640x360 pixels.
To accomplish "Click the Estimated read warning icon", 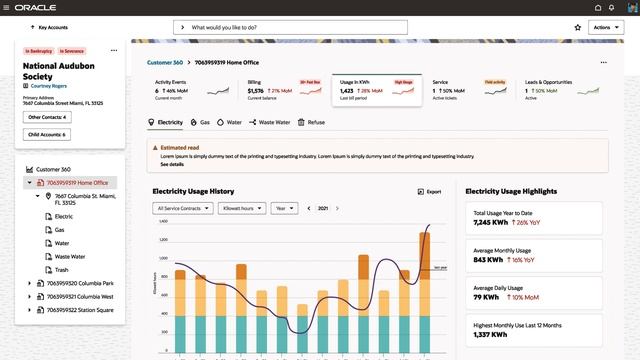I will (x=155, y=148).
